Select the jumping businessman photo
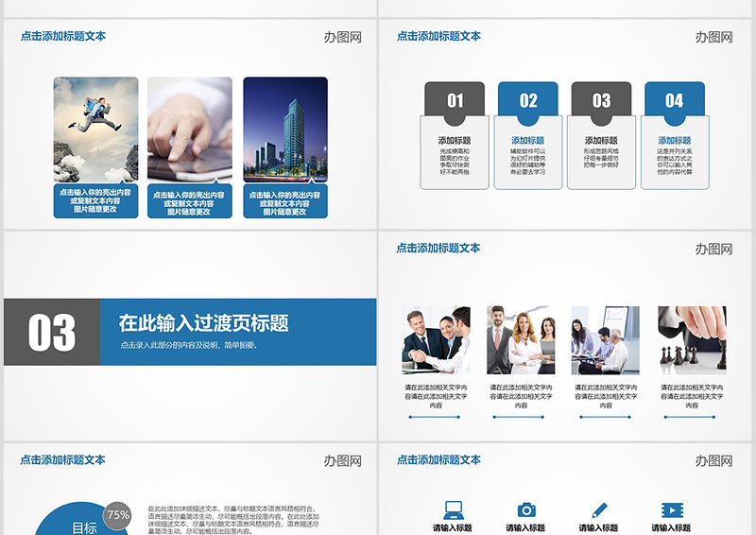The image size is (756, 535). [95, 130]
